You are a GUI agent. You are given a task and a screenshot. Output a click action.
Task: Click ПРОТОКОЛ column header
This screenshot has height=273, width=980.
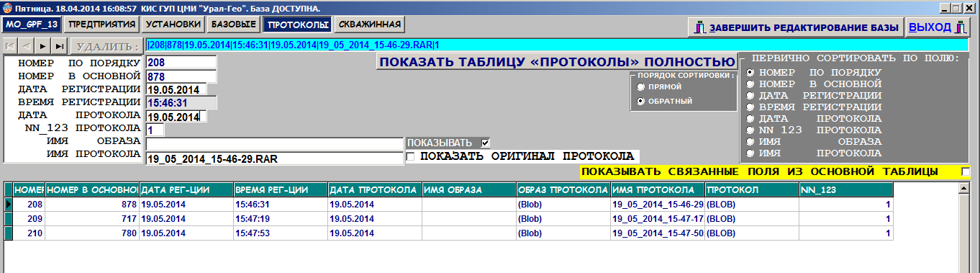coord(751,190)
